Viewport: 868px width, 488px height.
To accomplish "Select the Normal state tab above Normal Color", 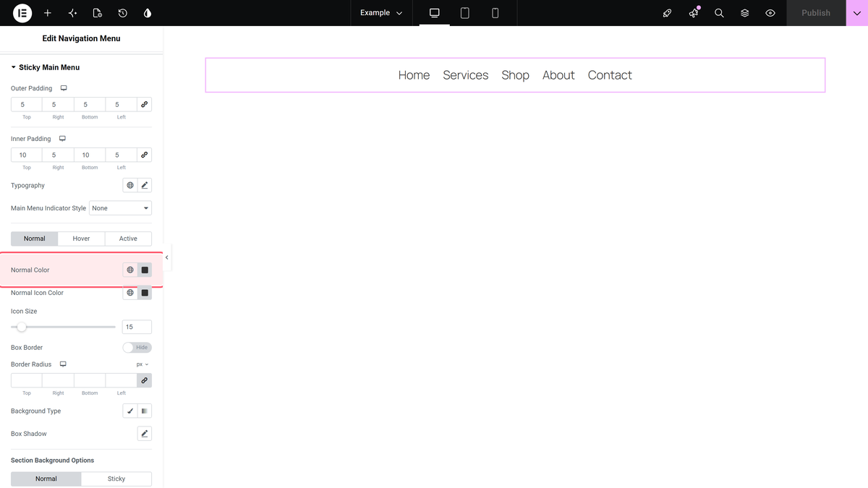I will pyautogui.click(x=34, y=239).
